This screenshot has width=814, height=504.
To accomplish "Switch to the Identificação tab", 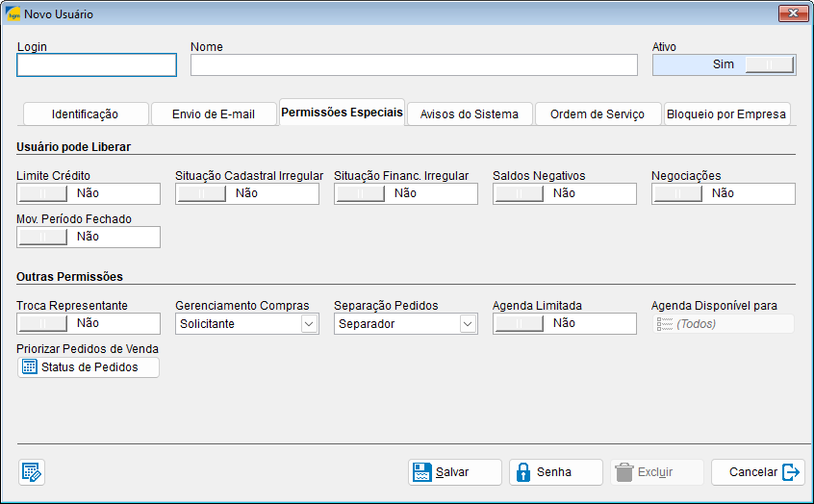I will coord(85,113).
